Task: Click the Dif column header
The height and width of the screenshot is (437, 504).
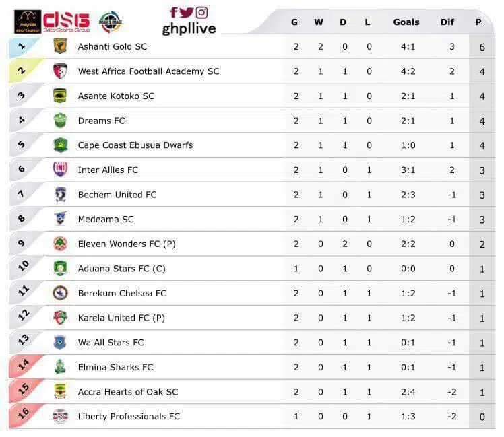Action: pyautogui.click(x=447, y=22)
